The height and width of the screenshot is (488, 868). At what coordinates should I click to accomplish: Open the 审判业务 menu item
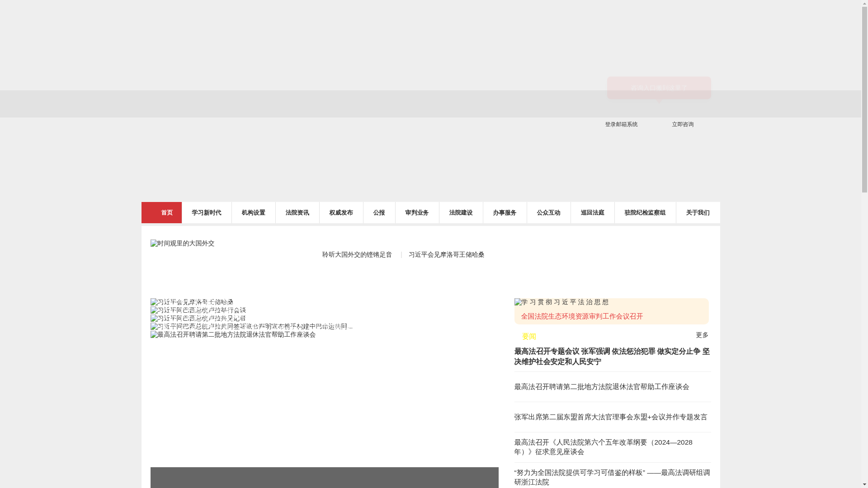pos(417,212)
